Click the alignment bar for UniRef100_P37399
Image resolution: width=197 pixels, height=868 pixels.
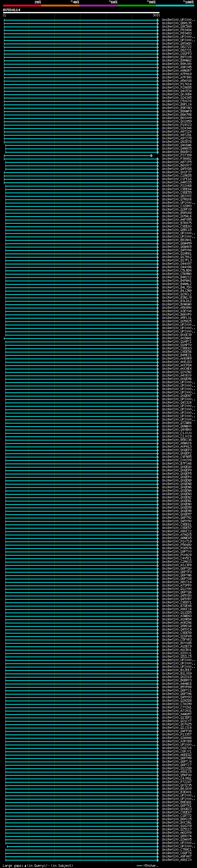point(78,155)
